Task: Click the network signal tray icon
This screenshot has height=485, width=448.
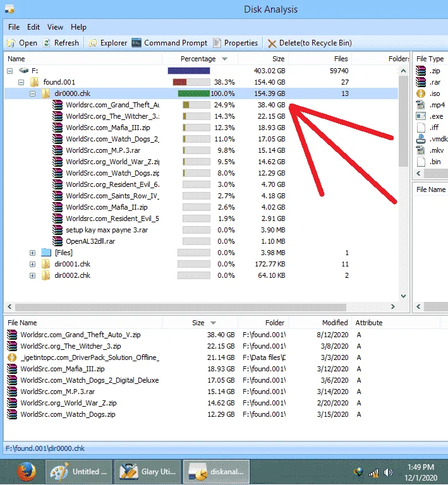Action: (373, 472)
